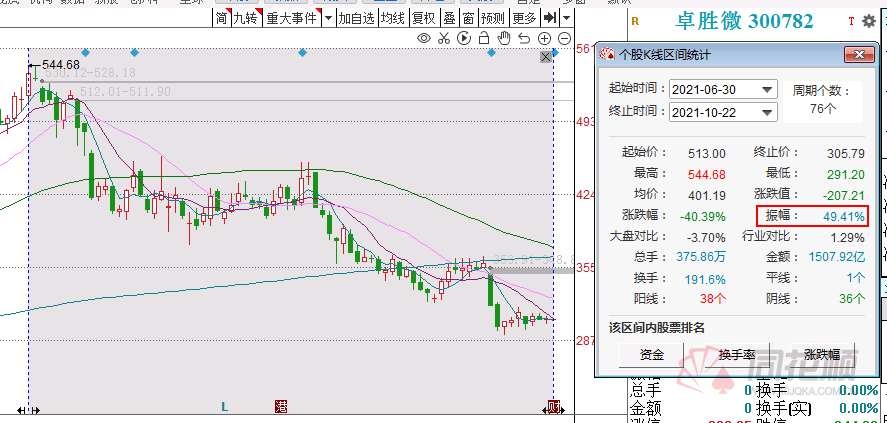Click the 均价 value 401.19

pos(707,196)
